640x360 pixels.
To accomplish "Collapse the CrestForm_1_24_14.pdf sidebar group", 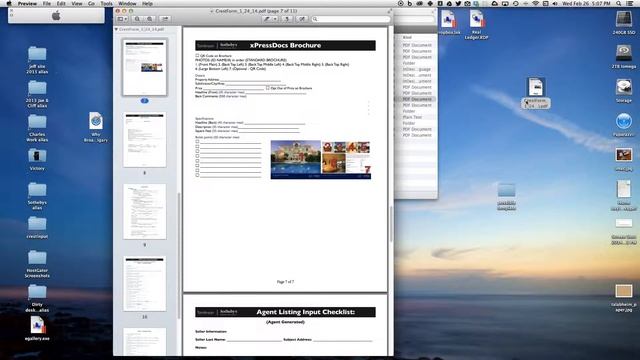I will [116, 29].
